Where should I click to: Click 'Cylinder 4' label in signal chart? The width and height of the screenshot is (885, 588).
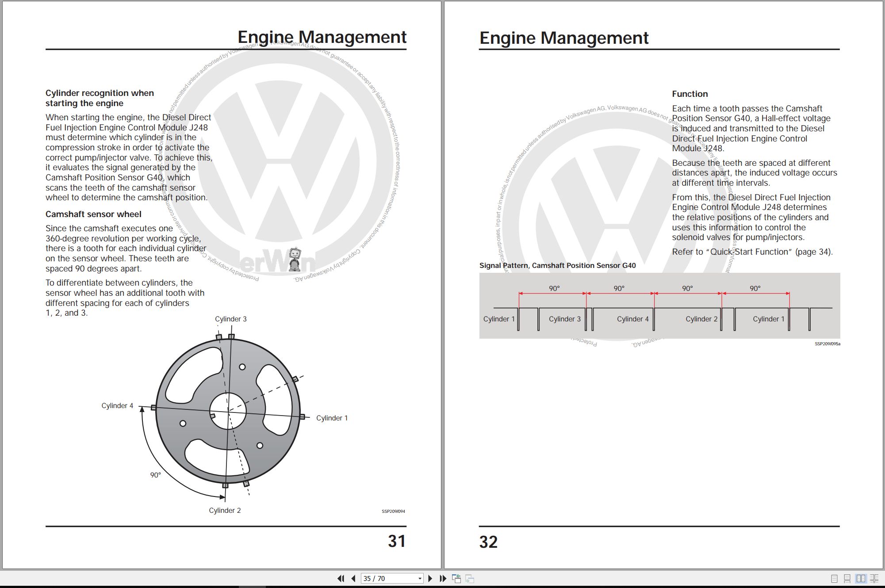click(x=632, y=319)
